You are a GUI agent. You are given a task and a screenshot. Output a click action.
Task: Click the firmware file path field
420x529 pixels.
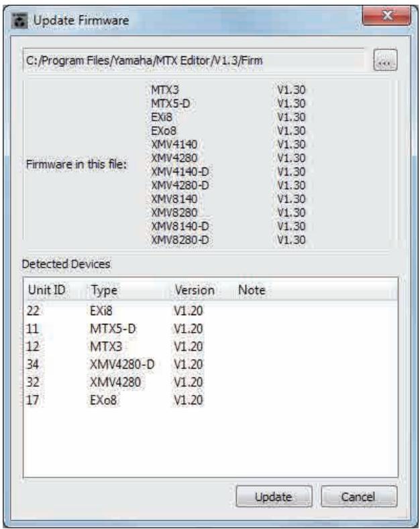[x=194, y=60]
